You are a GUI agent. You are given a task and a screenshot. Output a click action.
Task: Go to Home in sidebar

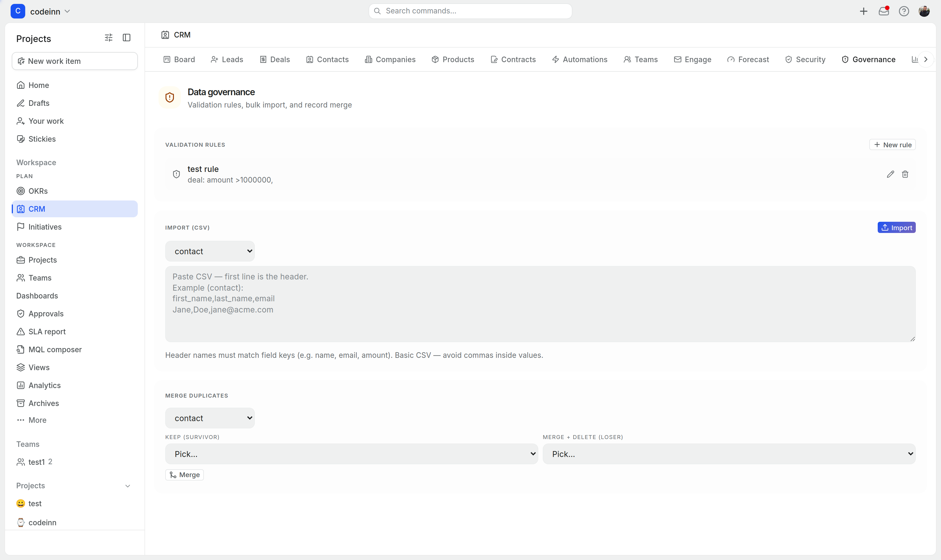(75, 85)
